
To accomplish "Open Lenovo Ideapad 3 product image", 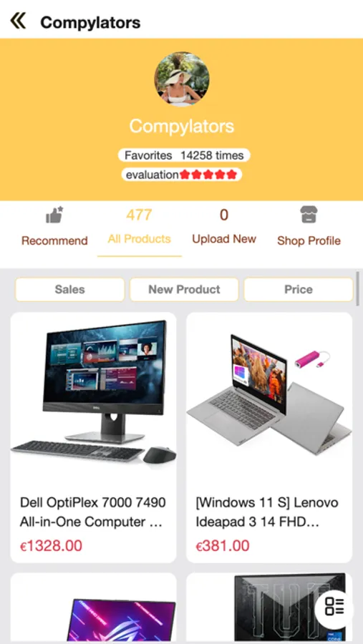I will (269, 394).
